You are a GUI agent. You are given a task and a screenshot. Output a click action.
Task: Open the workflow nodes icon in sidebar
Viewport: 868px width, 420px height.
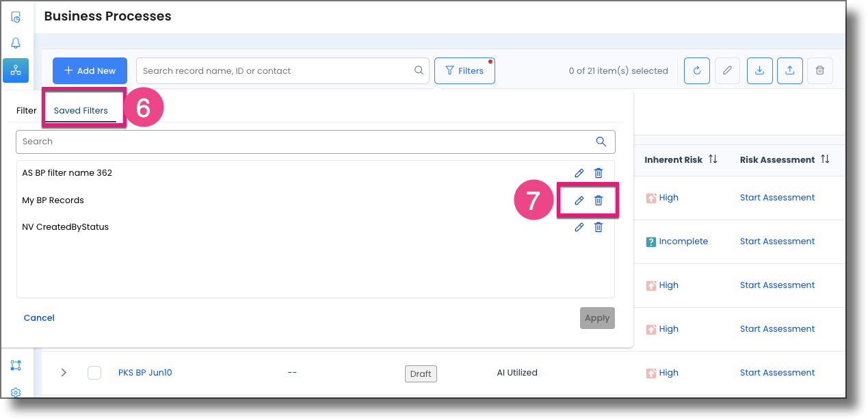(16, 365)
